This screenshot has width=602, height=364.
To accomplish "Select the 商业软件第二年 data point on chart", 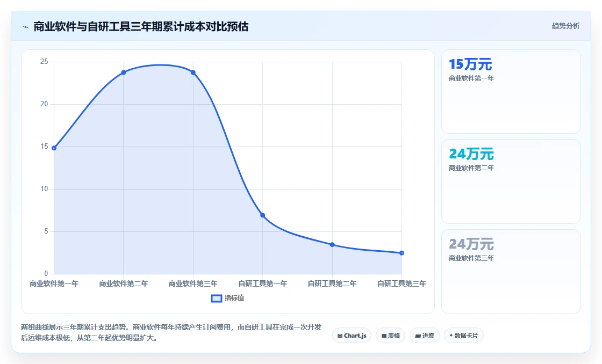I will tap(124, 72).
